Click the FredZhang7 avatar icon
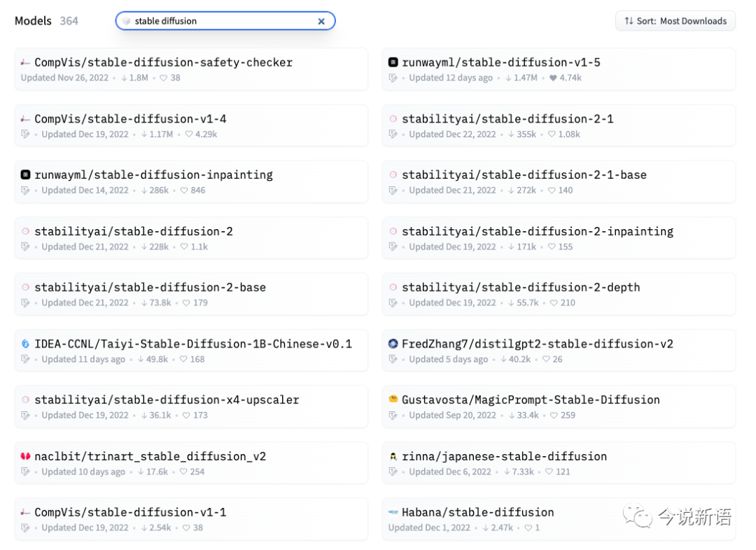This screenshot has width=756, height=550. tap(393, 343)
